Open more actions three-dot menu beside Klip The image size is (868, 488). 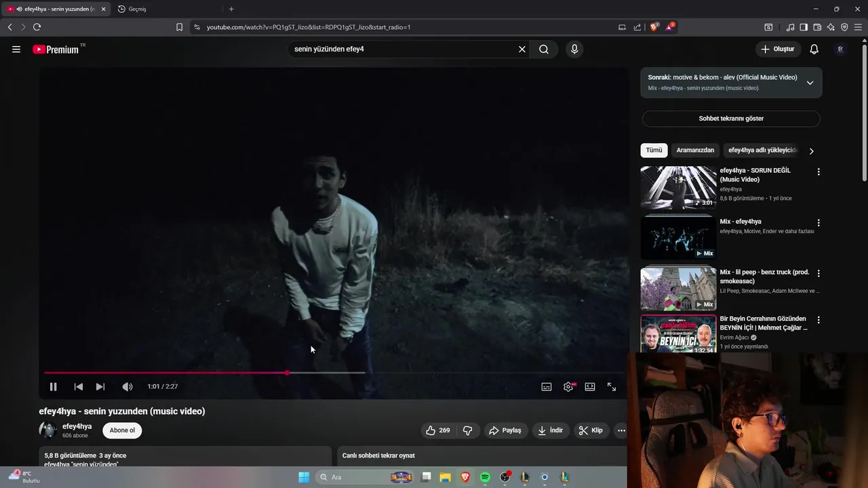point(621,430)
